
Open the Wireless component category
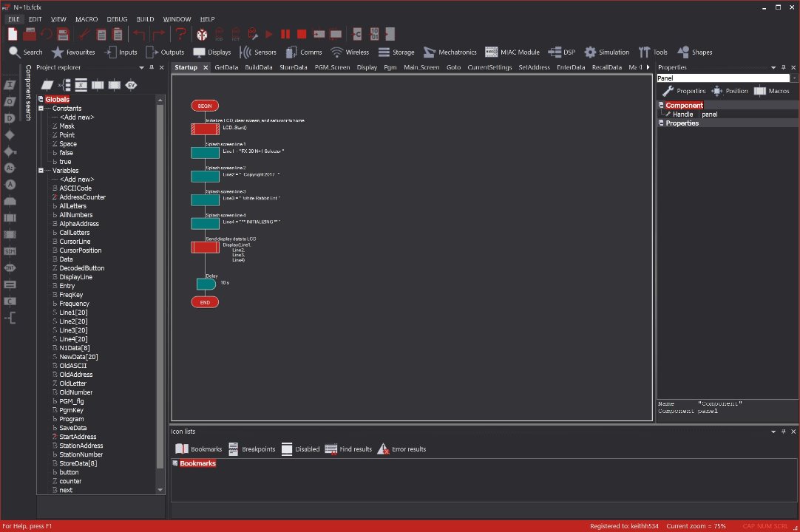[350, 52]
